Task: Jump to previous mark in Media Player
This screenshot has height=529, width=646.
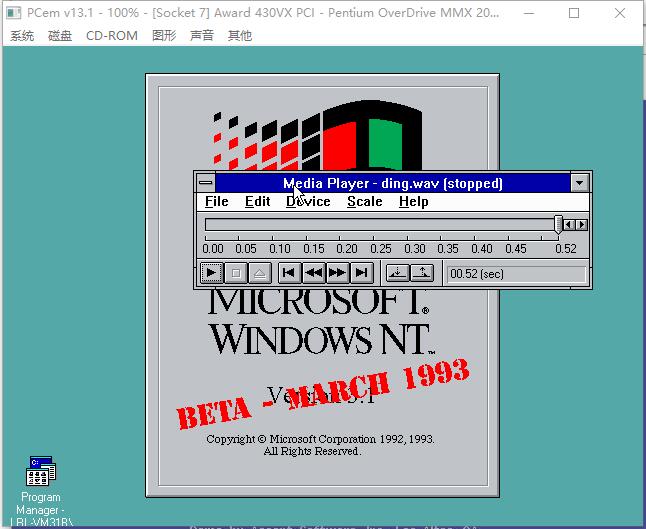Action: click(289, 273)
